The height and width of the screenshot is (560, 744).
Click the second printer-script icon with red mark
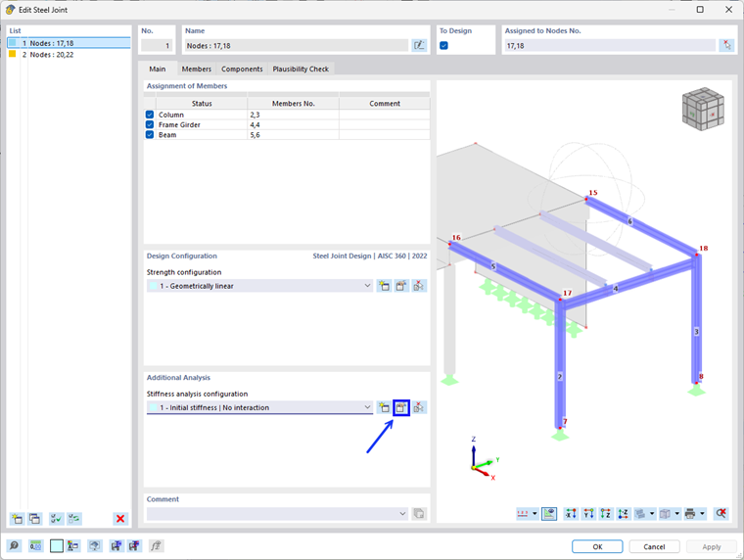pos(134,546)
